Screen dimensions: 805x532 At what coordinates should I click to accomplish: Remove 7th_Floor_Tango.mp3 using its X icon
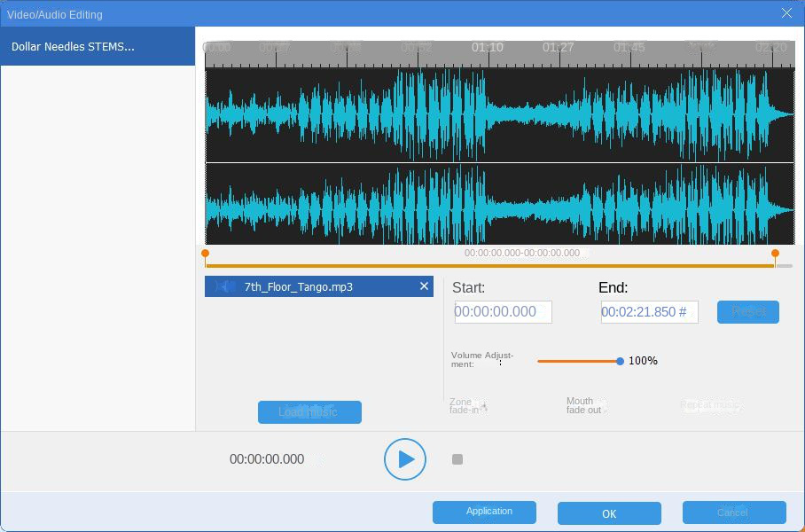[424, 286]
